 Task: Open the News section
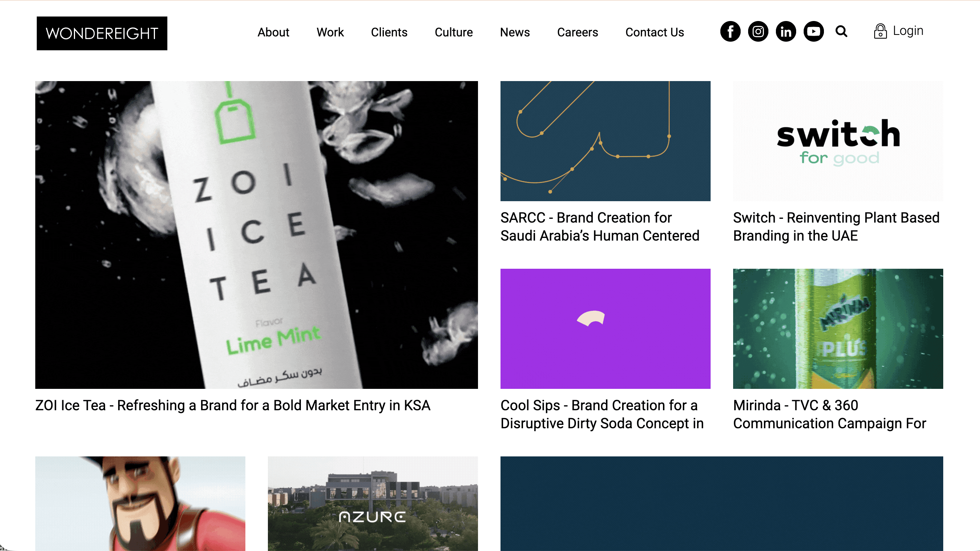click(x=515, y=32)
